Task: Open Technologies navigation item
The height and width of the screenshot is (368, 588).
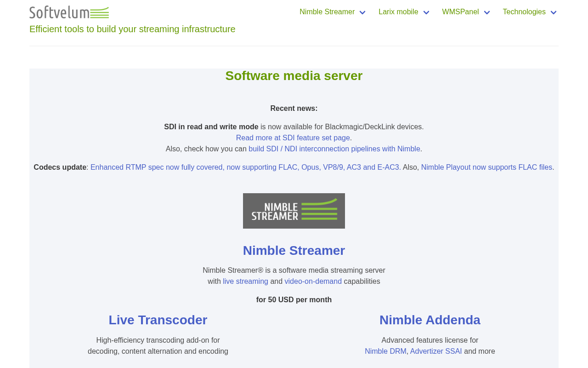Action: coord(524,12)
